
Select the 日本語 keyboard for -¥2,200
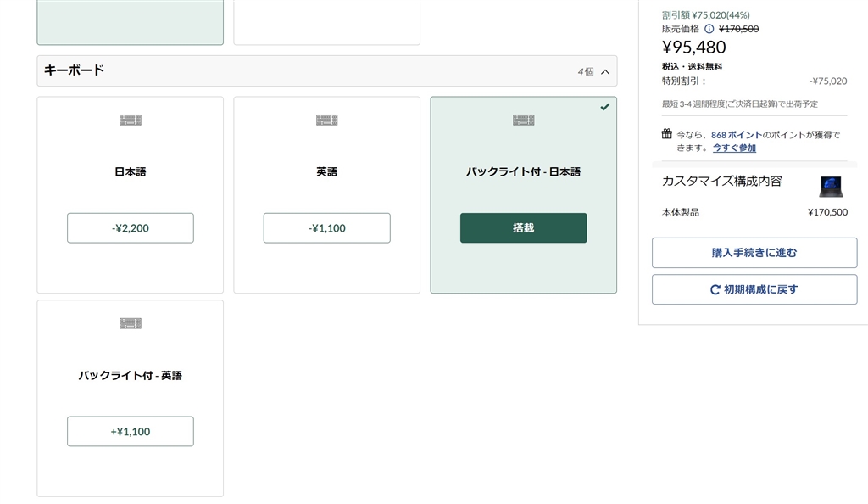pyautogui.click(x=131, y=228)
